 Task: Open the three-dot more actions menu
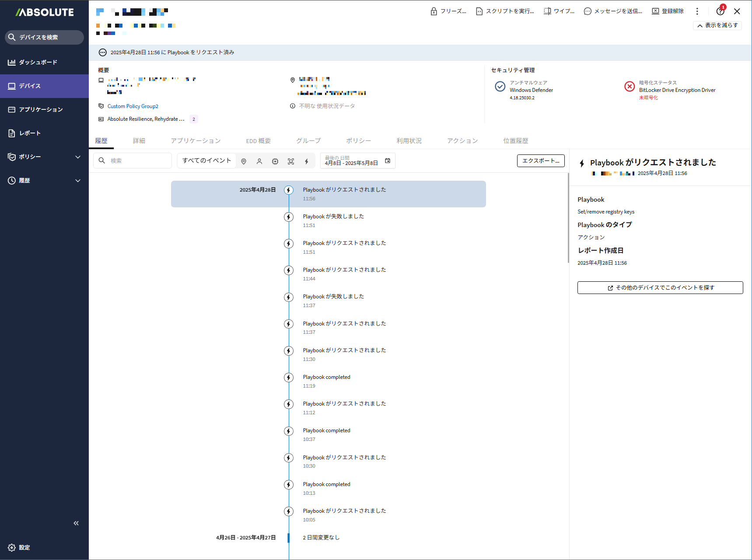coord(697,11)
